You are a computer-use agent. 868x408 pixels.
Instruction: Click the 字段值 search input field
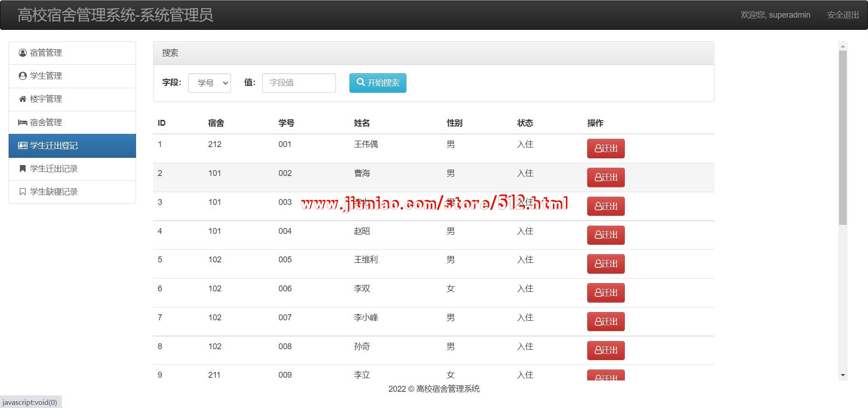coord(299,83)
